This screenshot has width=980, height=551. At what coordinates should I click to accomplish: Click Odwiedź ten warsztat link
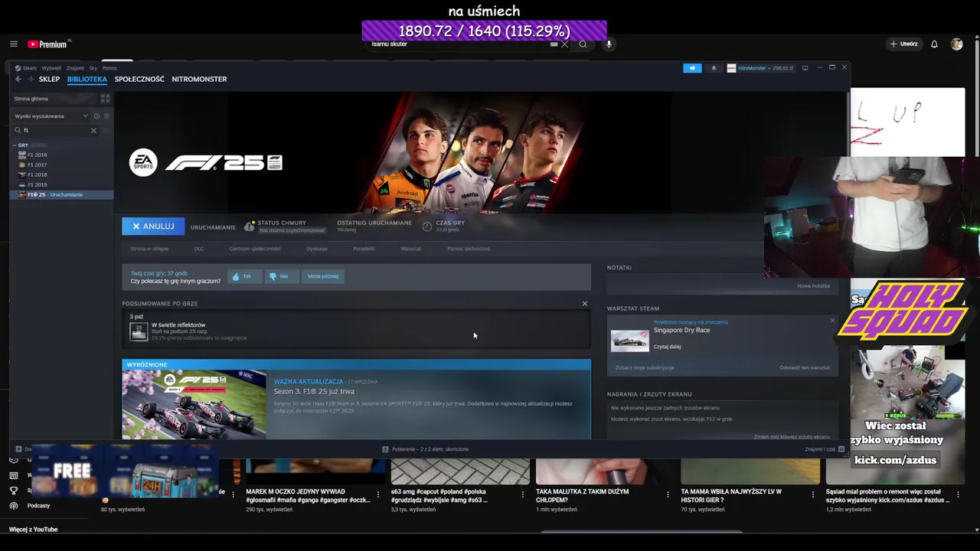[x=805, y=367]
